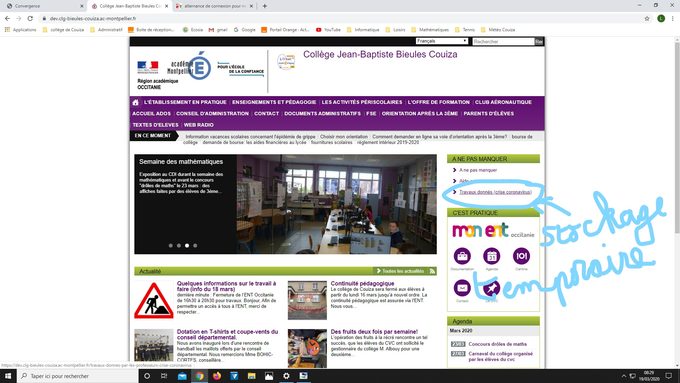Open the Continuité pédagogique article link

[362, 284]
